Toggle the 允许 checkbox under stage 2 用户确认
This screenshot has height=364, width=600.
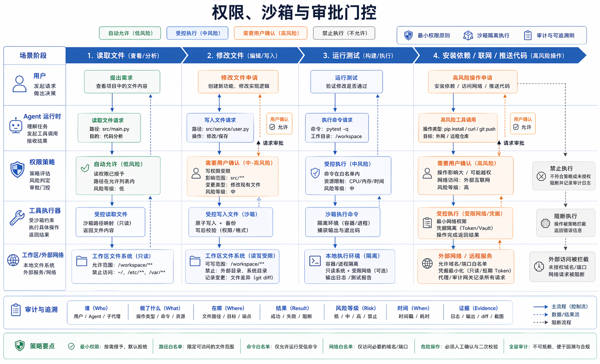(272, 127)
